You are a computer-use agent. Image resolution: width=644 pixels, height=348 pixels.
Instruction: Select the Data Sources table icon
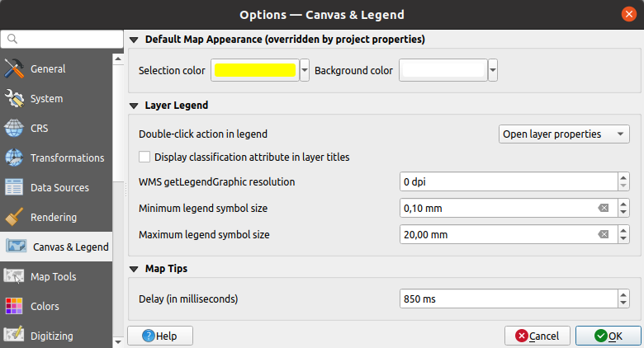pos(15,188)
